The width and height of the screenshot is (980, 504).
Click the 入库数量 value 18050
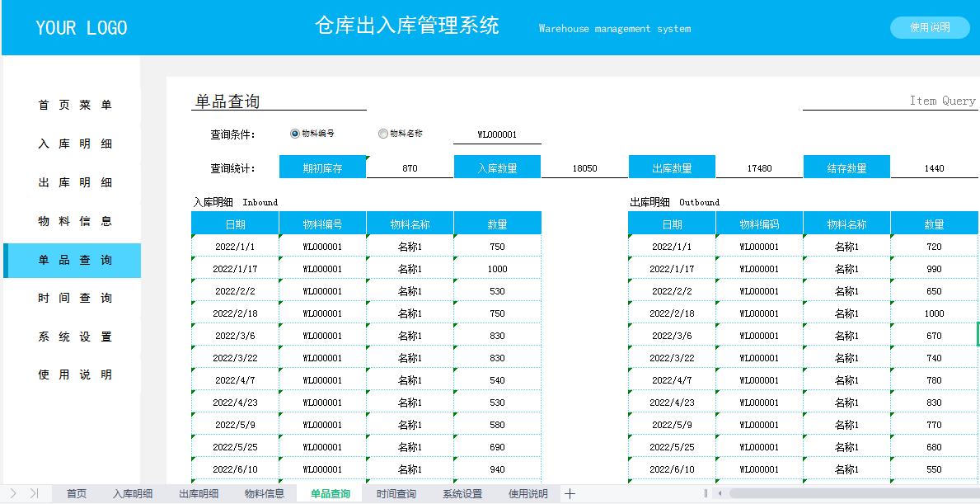585,168
